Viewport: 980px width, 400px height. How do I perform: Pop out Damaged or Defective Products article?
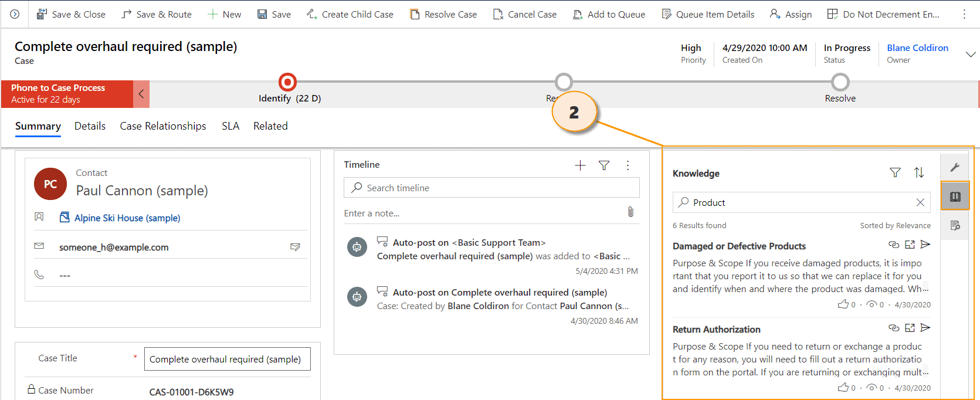pyautogui.click(x=910, y=245)
